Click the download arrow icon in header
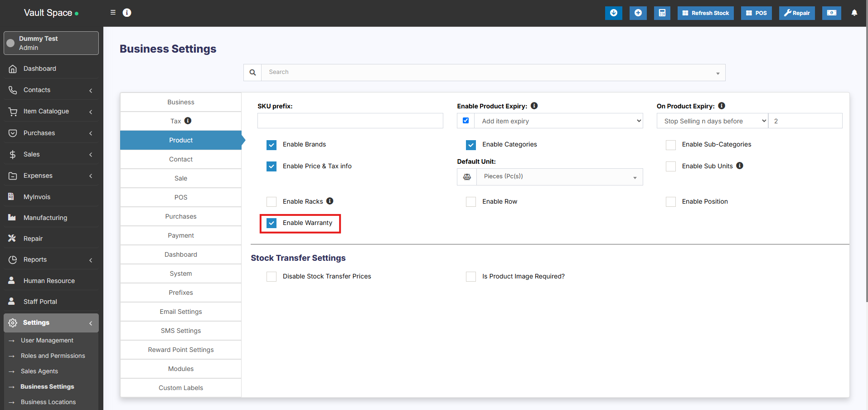Image resolution: width=868 pixels, height=410 pixels. (x=613, y=13)
